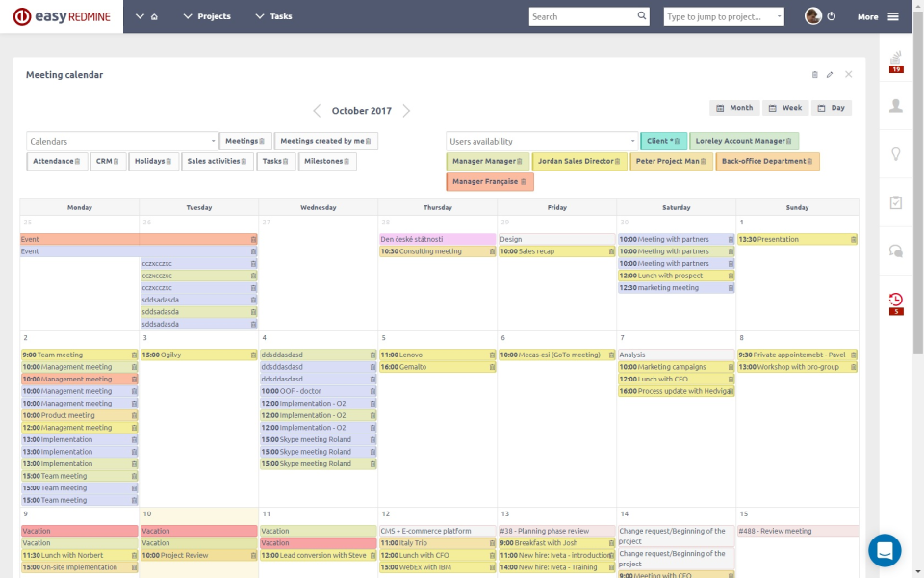Open recent activity clock icon with badge 5
Screen dimensions: 924x578
click(x=895, y=300)
